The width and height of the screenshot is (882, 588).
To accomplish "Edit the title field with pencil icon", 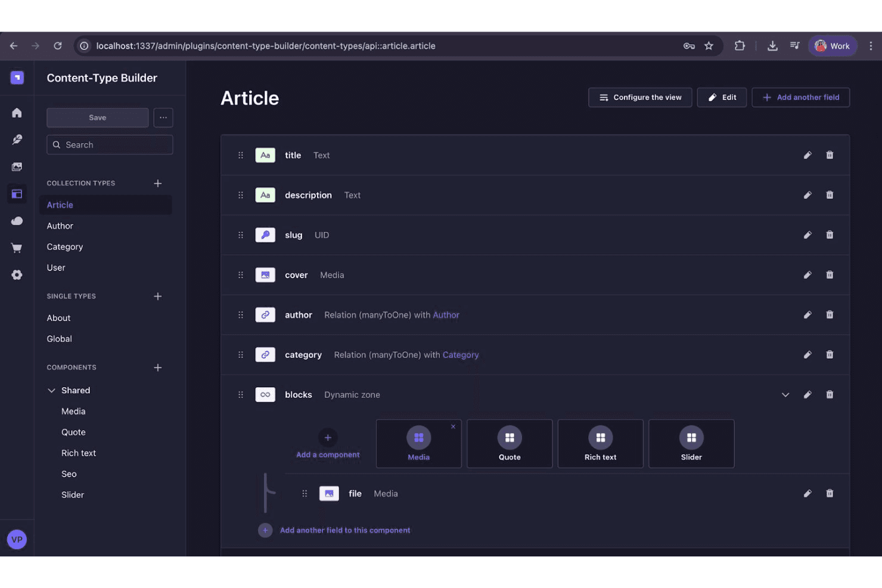I will point(808,155).
